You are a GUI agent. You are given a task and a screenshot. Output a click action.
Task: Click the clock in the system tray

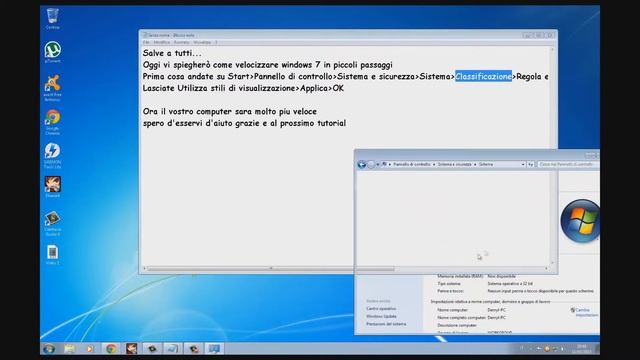pyautogui.click(x=582, y=349)
